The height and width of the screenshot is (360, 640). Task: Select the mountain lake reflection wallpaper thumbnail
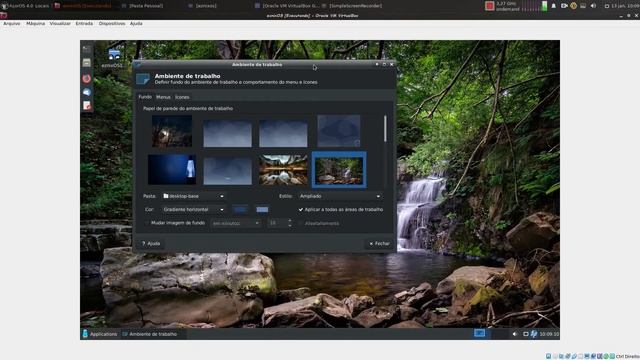283,169
